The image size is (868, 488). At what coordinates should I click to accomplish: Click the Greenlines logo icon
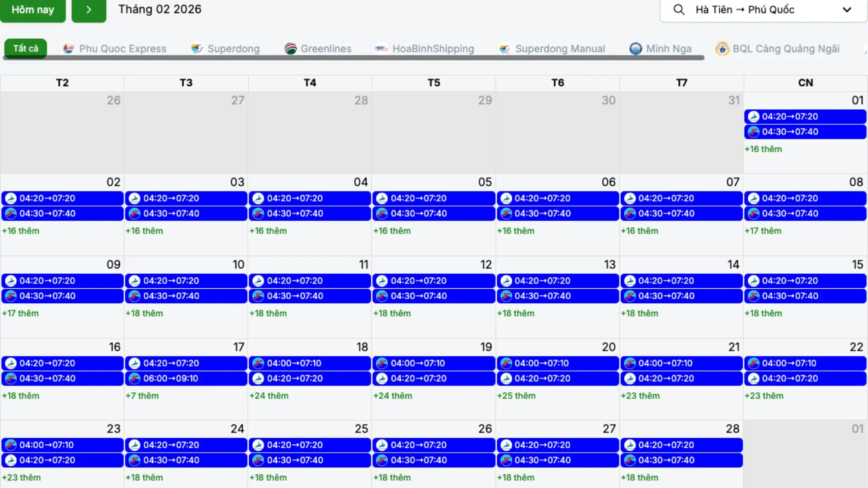click(290, 48)
